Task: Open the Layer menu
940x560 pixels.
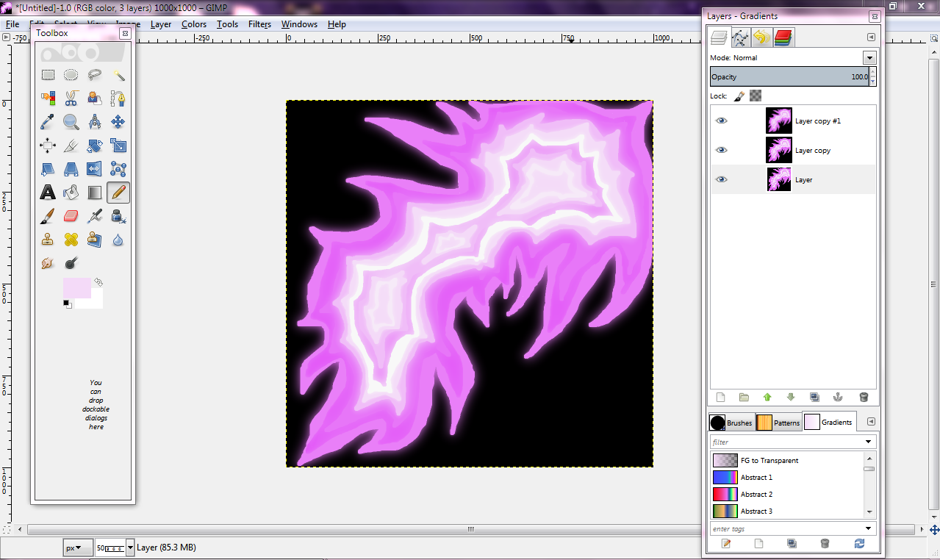Action: click(161, 24)
